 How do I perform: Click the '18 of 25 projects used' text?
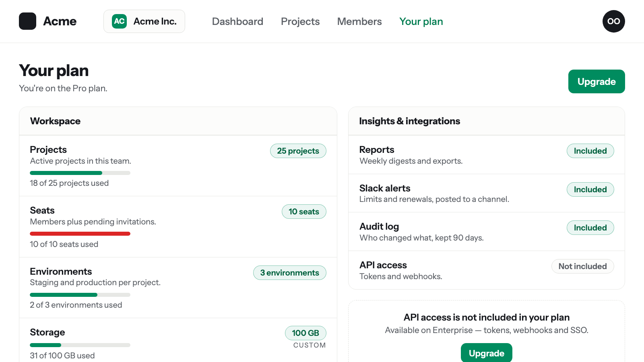pyautogui.click(x=69, y=183)
